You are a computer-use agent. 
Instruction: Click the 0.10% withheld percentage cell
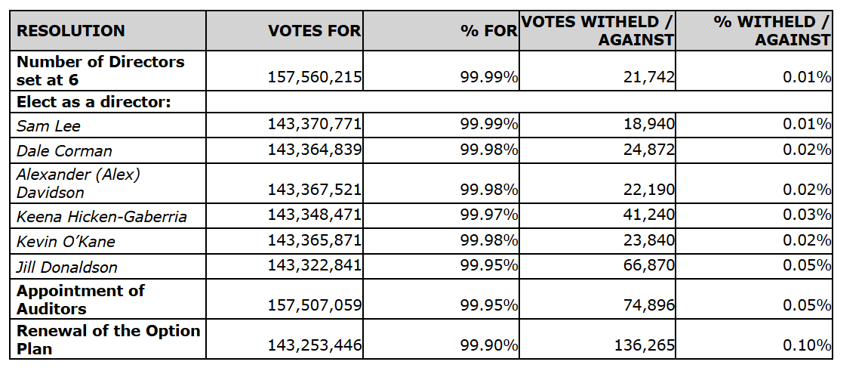coord(806,346)
